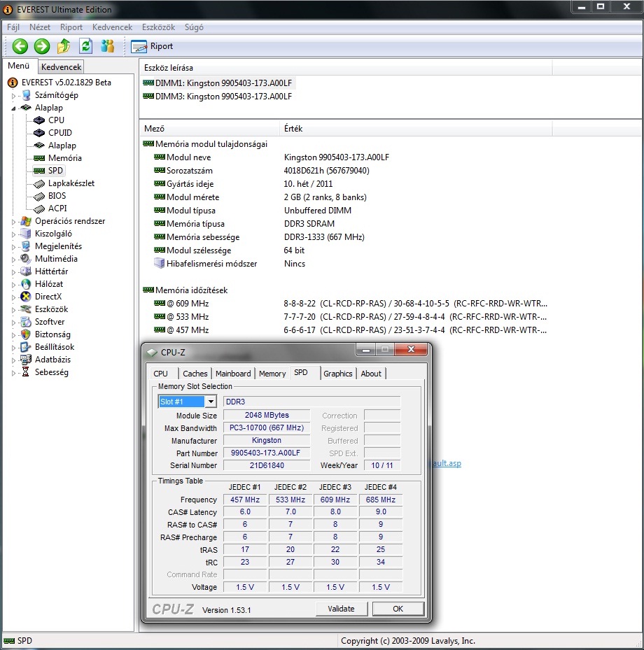This screenshot has width=644, height=650.
Task: Click the Mező column header
Action: (x=210, y=129)
